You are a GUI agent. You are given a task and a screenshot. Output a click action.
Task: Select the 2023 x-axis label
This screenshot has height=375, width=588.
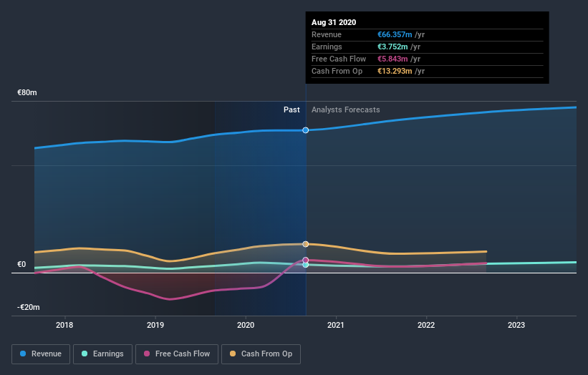(x=516, y=325)
